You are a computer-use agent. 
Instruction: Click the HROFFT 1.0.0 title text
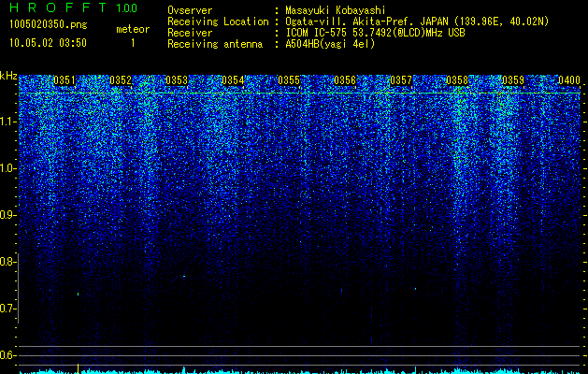(x=73, y=7)
